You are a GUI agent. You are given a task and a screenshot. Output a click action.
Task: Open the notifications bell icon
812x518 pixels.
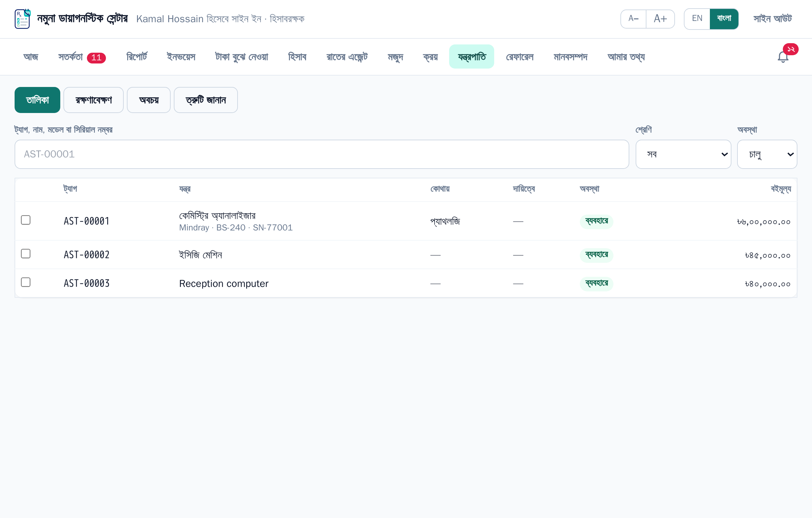point(783,57)
